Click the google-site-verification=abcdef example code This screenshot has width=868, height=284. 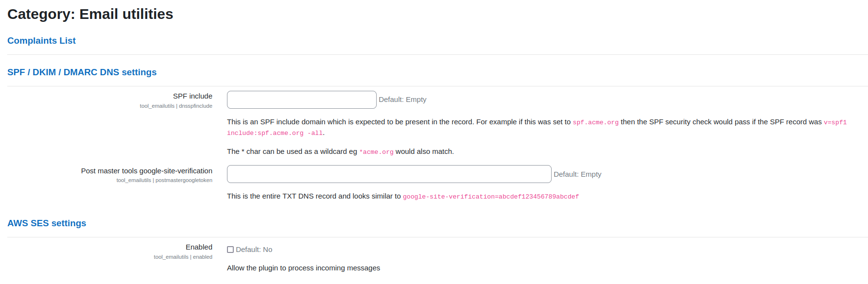tap(491, 197)
